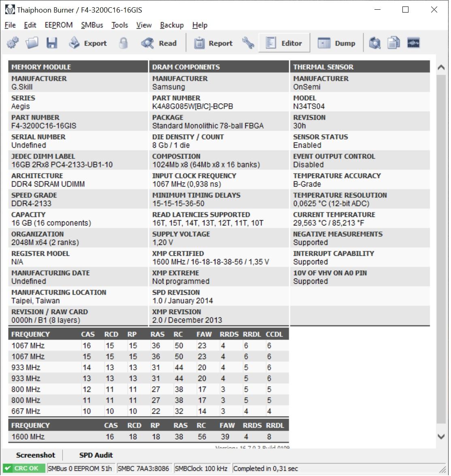Click supply voltage 1,20 V value
Image resolution: width=451 pixels, height=476 pixels.
click(162, 242)
